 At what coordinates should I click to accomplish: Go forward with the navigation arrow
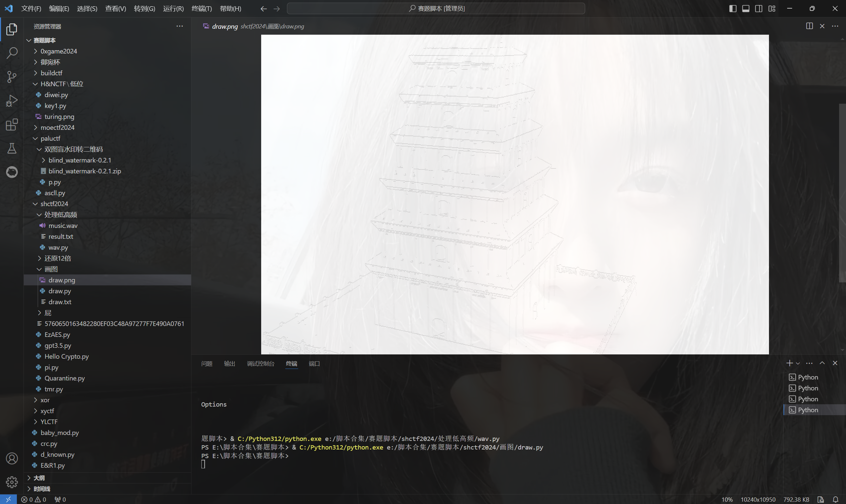coord(277,9)
